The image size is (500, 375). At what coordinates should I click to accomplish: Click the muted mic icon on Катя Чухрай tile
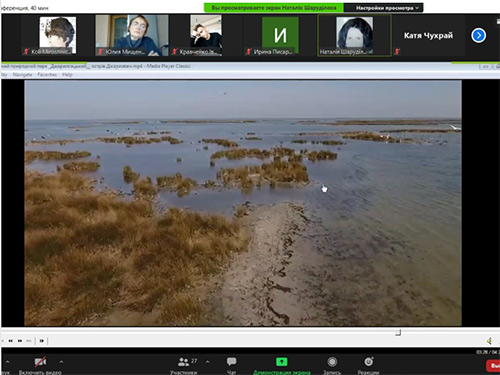point(397,52)
